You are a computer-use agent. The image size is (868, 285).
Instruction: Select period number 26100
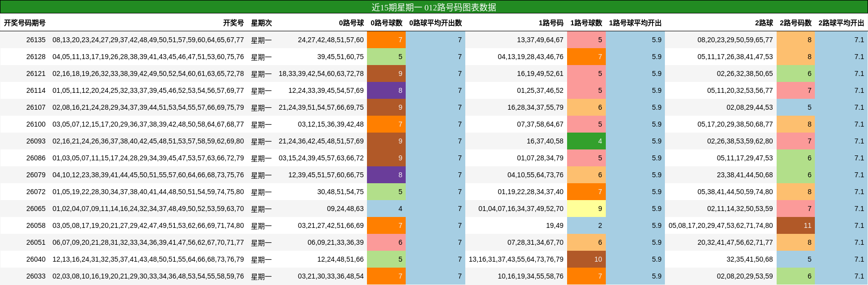click(x=36, y=124)
